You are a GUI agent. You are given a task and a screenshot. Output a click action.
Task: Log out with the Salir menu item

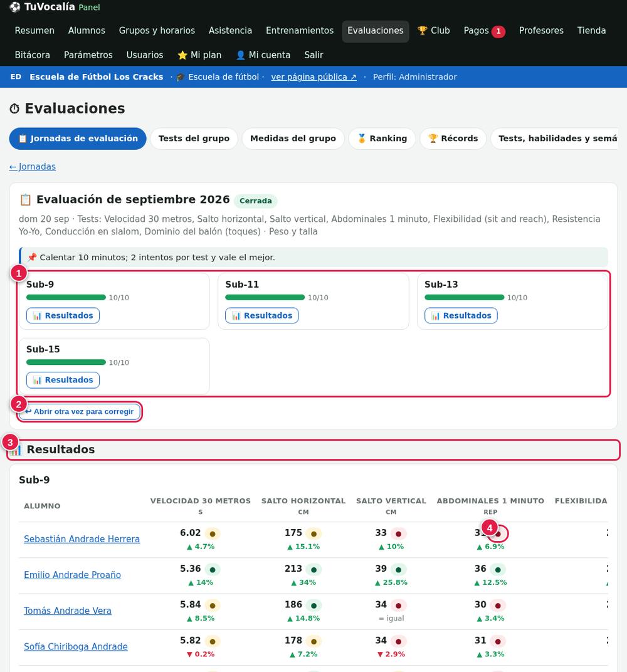313,55
